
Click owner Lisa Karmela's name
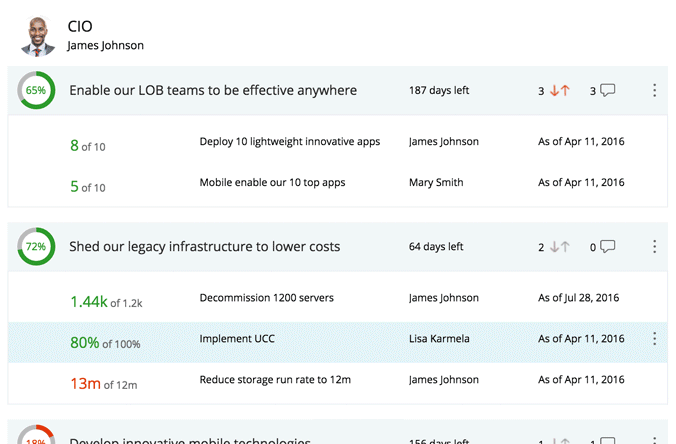[x=440, y=339]
